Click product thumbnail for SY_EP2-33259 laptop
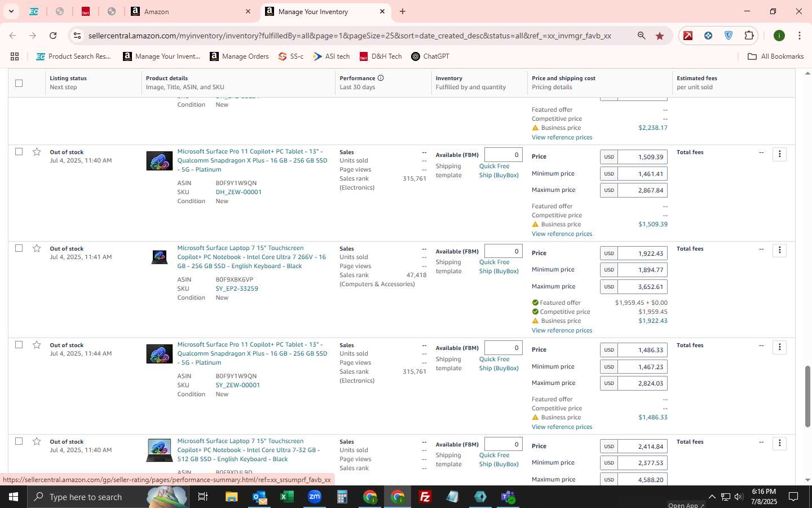This screenshot has height=508, width=812. coord(160,257)
